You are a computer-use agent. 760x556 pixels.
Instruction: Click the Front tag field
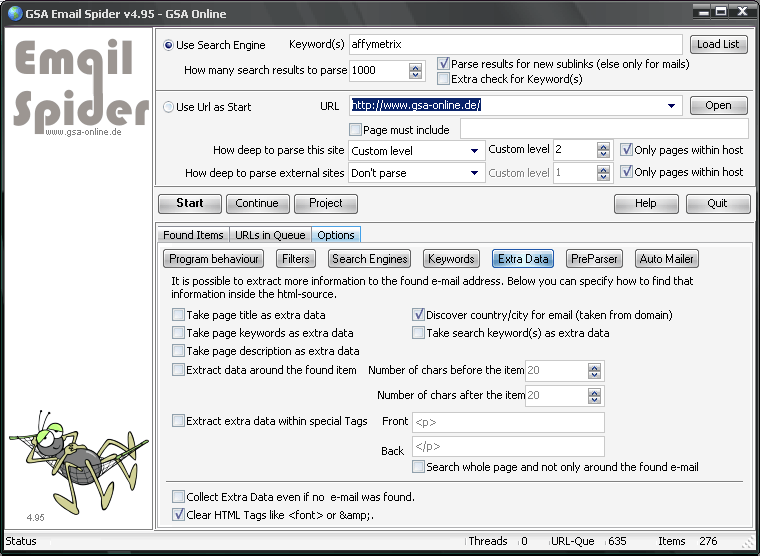508,422
